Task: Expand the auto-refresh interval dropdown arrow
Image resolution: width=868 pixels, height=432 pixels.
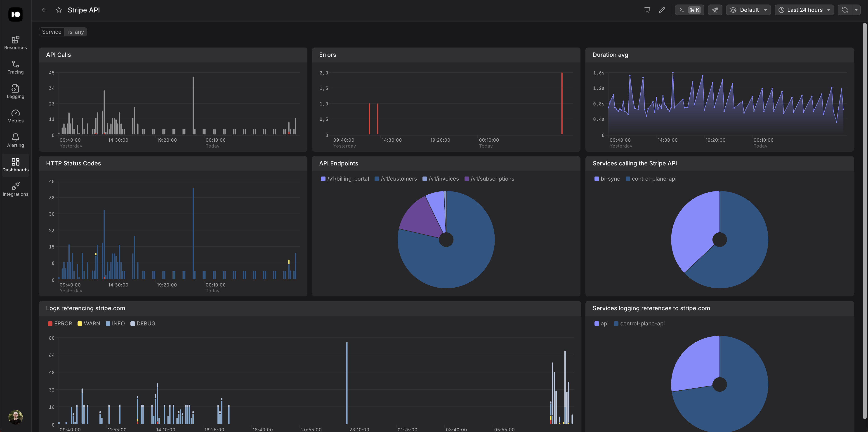Action: pyautogui.click(x=856, y=10)
